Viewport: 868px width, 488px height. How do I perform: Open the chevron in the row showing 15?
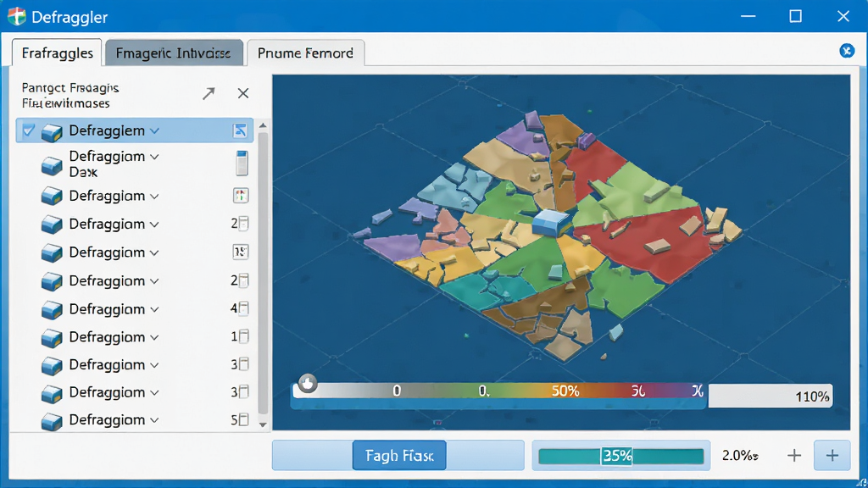click(x=154, y=252)
